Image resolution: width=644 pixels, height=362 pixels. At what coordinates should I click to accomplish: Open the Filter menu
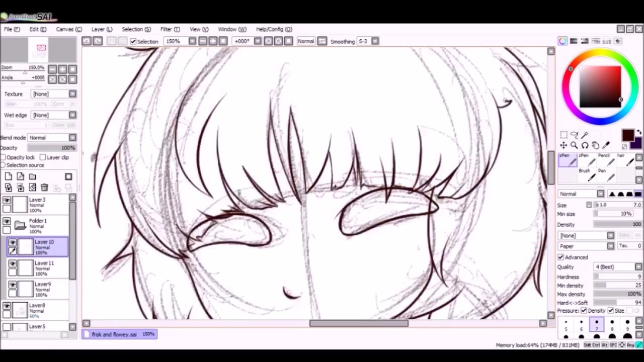click(x=170, y=29)
